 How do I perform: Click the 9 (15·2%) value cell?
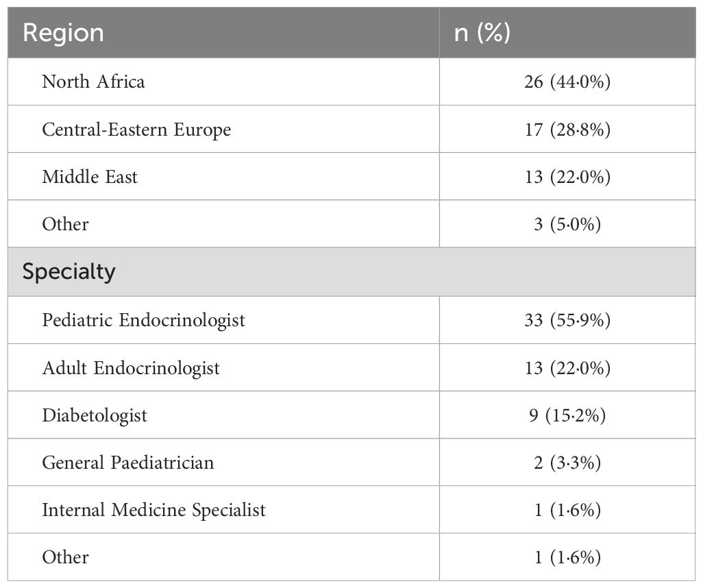point(567,415)
